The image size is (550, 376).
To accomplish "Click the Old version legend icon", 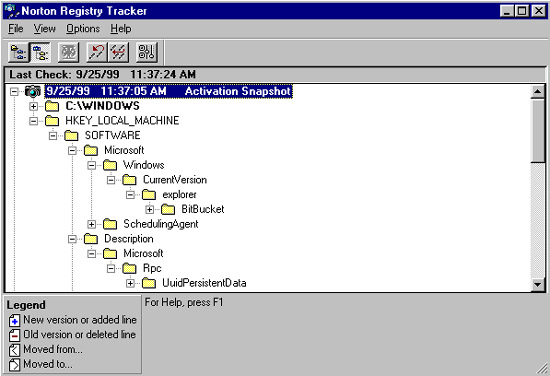I will (x=14, y=335).
